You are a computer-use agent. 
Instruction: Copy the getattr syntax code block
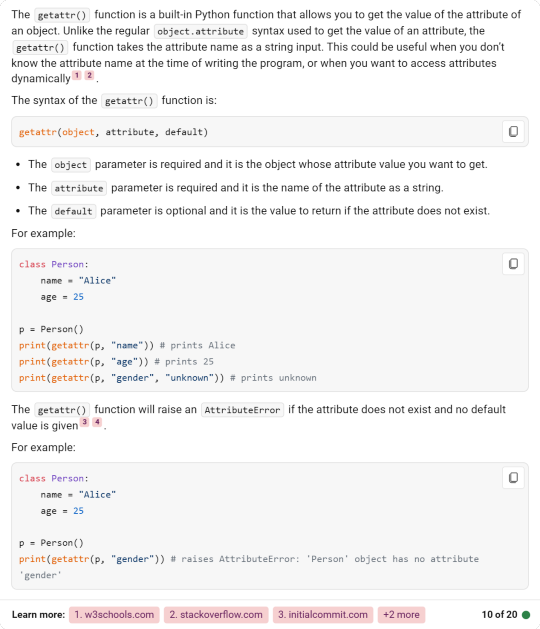[x=513, y=132]
